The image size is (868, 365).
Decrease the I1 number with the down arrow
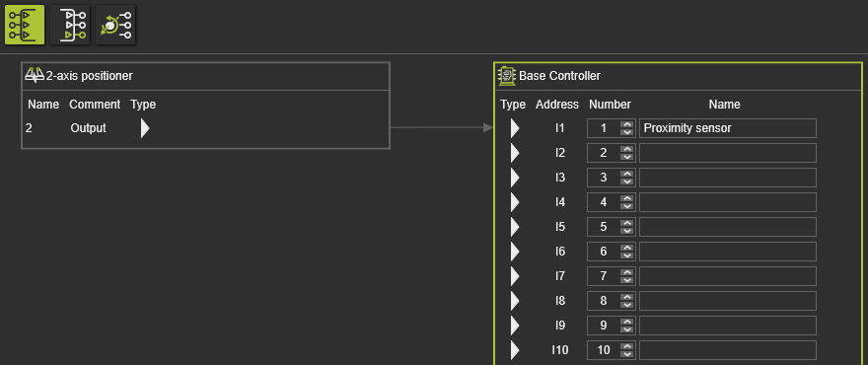(x=626, y=132)
